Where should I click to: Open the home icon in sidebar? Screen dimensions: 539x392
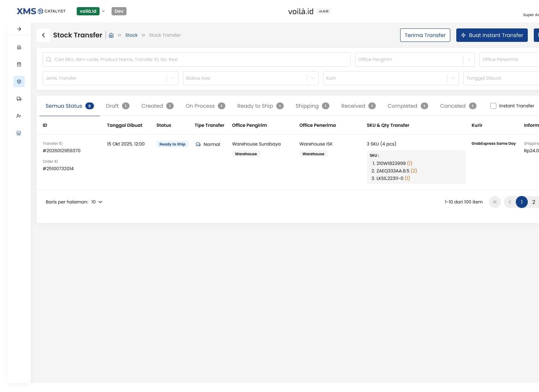[x=19, y=47]
